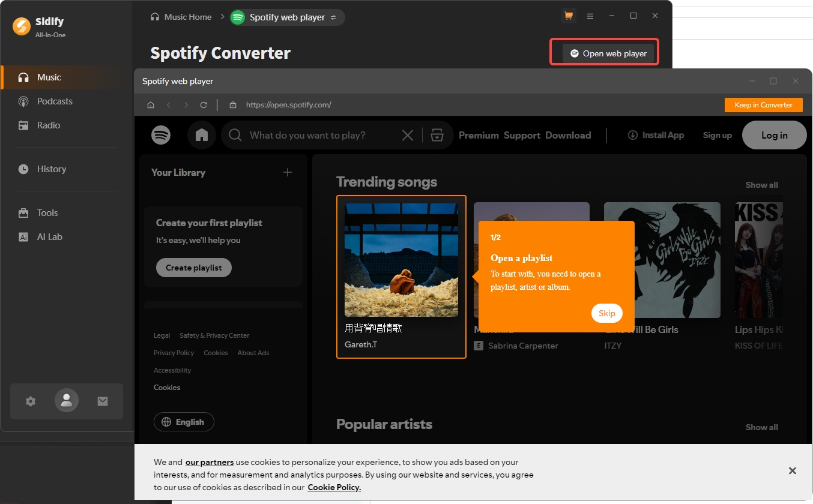Click Sign up

717,136
